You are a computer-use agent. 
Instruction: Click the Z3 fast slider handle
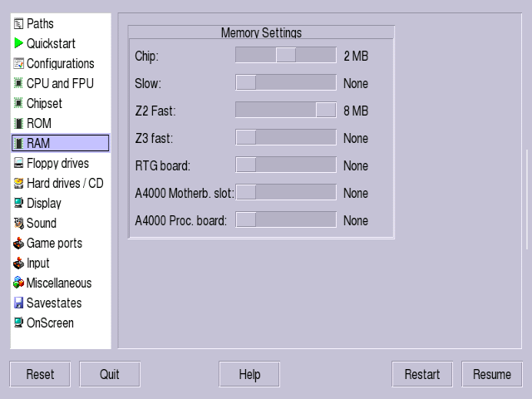(x=246, y=137)
